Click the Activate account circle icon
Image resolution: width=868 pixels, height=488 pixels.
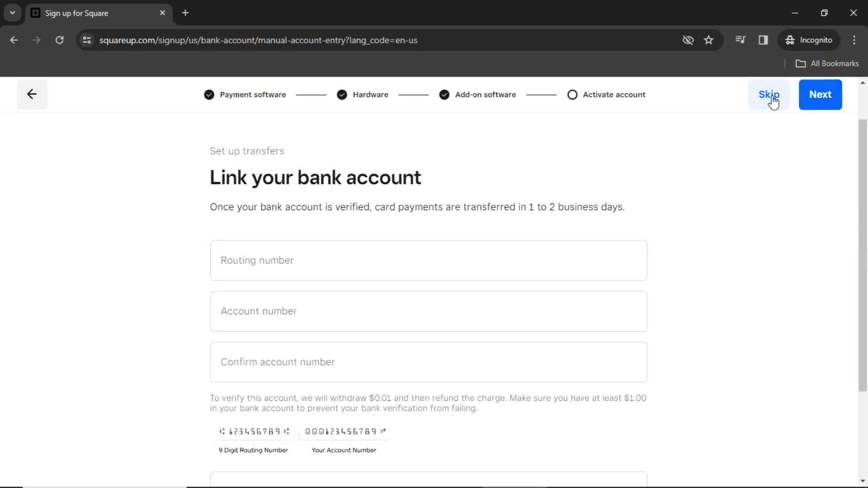click(572, 95)
